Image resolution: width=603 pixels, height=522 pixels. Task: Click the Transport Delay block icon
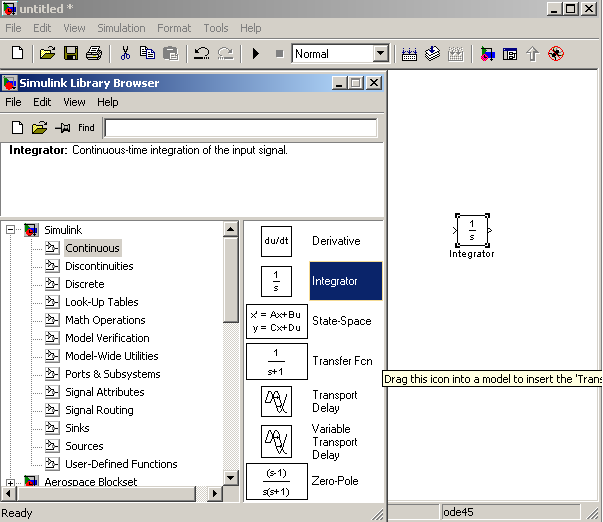[x=276, y=402]
